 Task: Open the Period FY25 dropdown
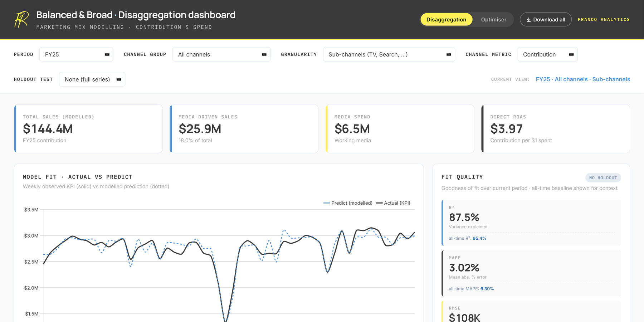pyautogui.click(x=76, y=54)
